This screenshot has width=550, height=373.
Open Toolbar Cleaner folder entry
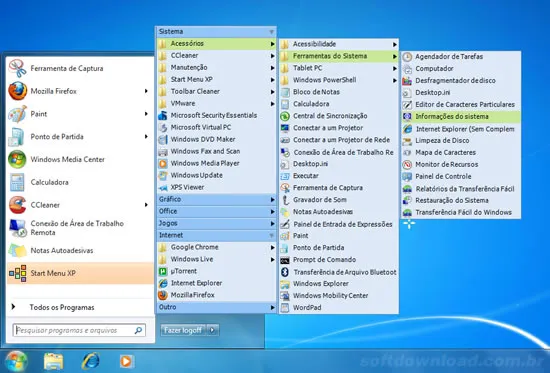216,92
